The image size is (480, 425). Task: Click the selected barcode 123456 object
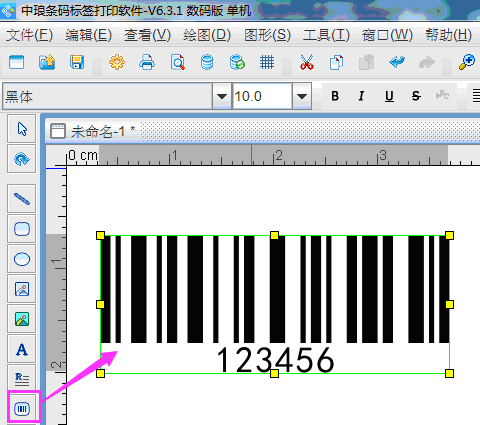pos(275,304)
